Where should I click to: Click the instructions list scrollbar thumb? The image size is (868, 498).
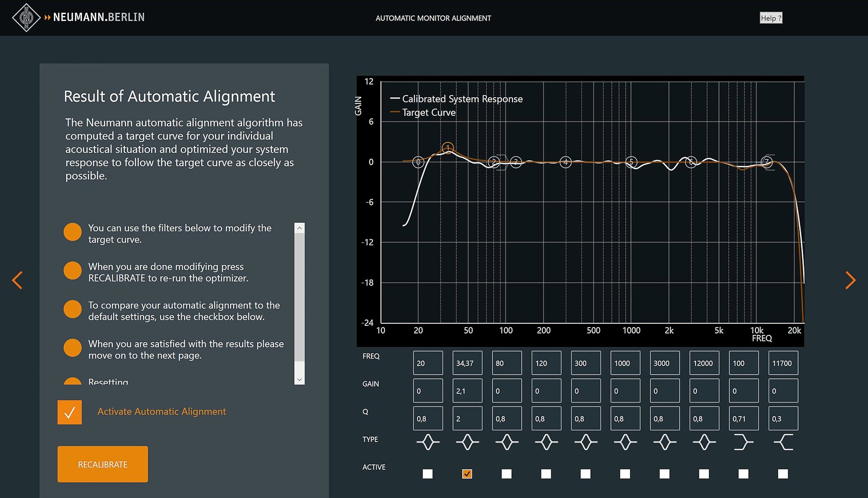point(300,297)
